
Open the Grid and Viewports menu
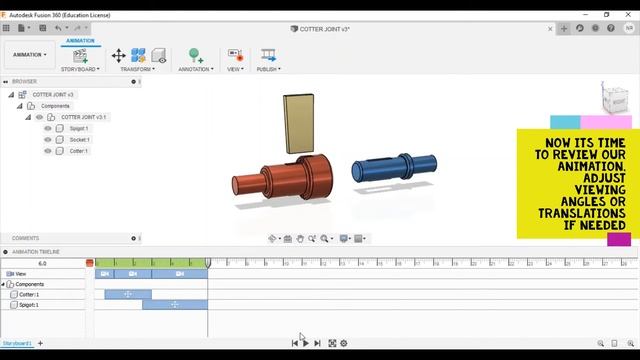pyautogui.click(x=360, y=239)
